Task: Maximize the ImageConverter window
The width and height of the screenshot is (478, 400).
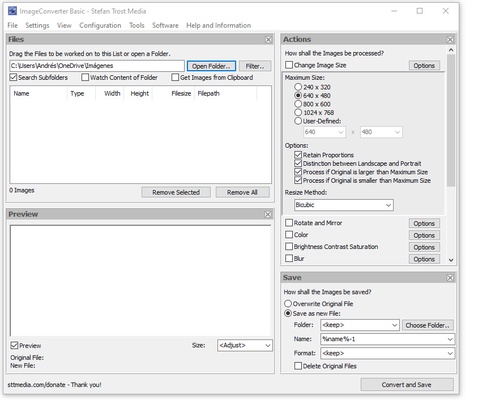Action: [x=420, y=11]
